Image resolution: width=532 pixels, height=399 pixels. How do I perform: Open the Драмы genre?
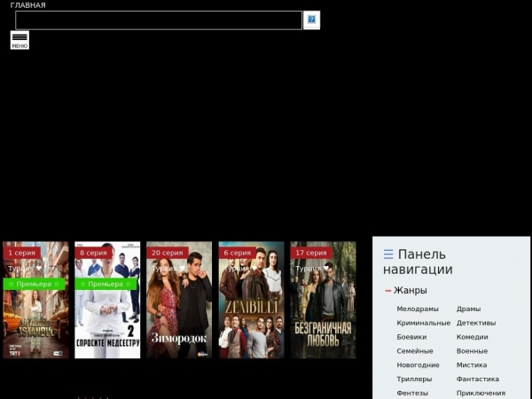click(468, 309)
